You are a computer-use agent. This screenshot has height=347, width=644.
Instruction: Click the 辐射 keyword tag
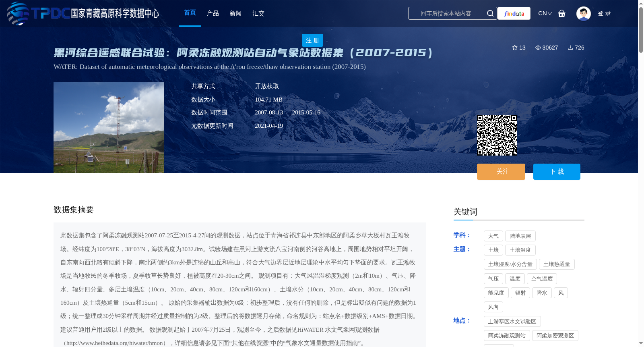tap(520, 293)
